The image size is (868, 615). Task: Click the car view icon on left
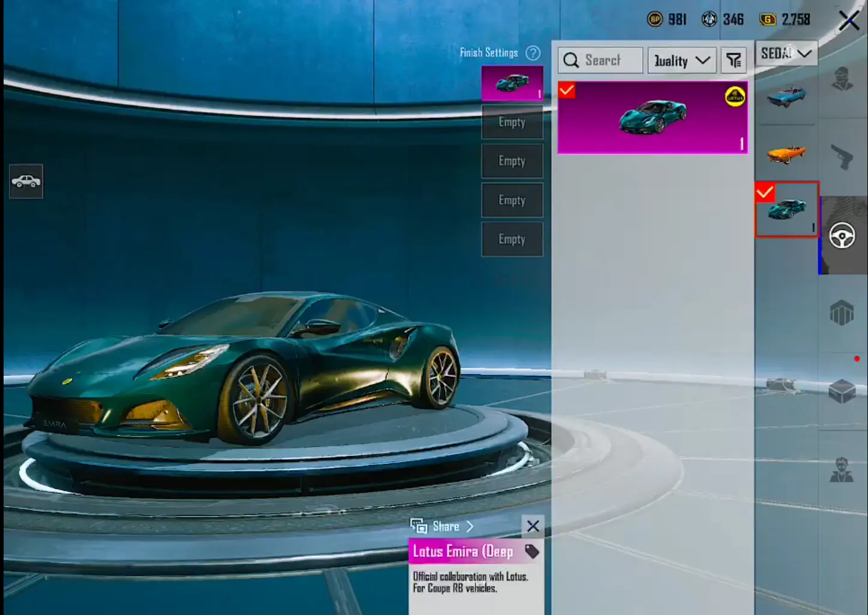[x=26, y=181]
